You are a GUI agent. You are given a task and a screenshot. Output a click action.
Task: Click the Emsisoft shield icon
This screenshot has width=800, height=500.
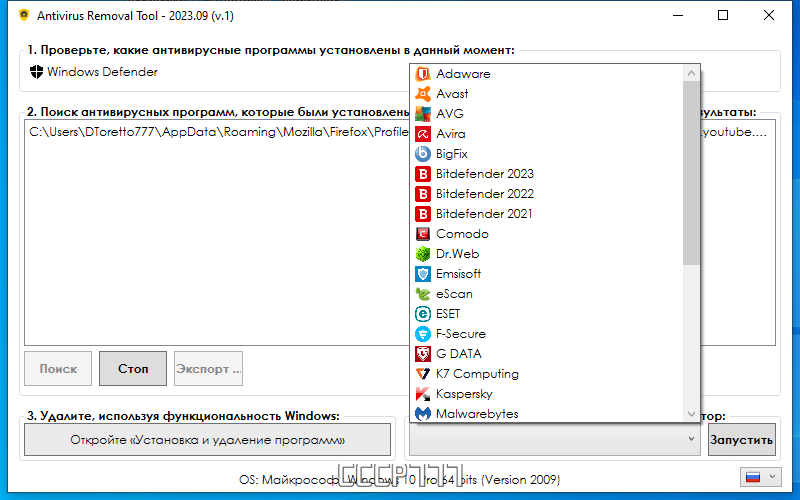point(423,274)
